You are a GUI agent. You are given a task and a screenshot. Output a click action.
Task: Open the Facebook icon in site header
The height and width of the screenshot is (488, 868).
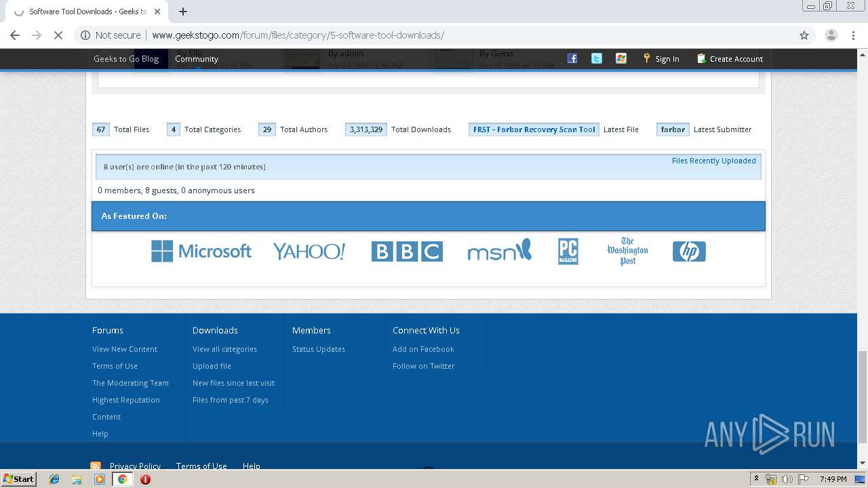(572, 58)
